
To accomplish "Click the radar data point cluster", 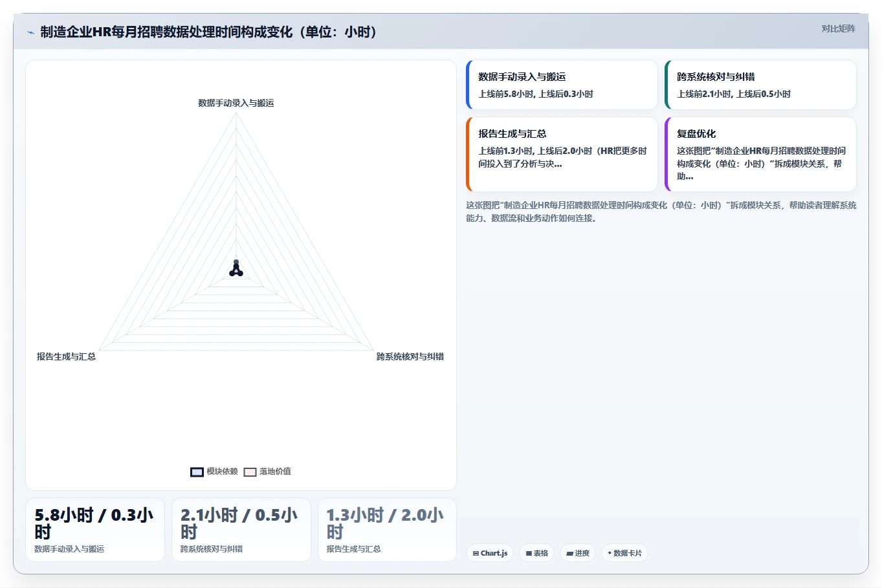I will coord(236,269).
